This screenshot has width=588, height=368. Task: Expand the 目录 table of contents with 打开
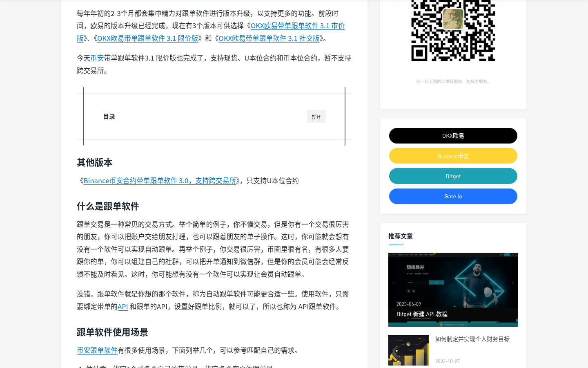point(316,117)
